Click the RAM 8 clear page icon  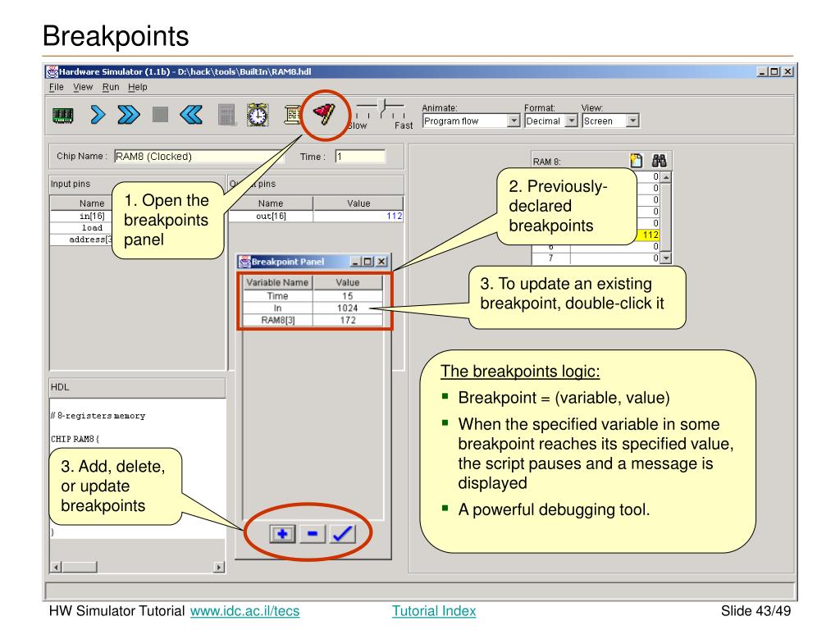coord(636,160)
